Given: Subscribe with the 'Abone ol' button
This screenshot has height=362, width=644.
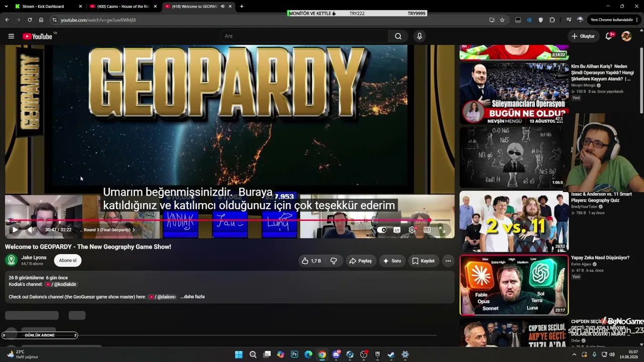Looking at the screenshot, I should point(67,260).
